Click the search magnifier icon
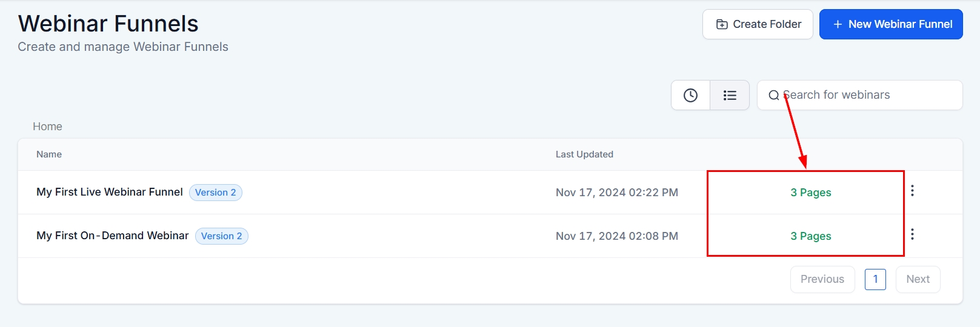 pos(774,95)
